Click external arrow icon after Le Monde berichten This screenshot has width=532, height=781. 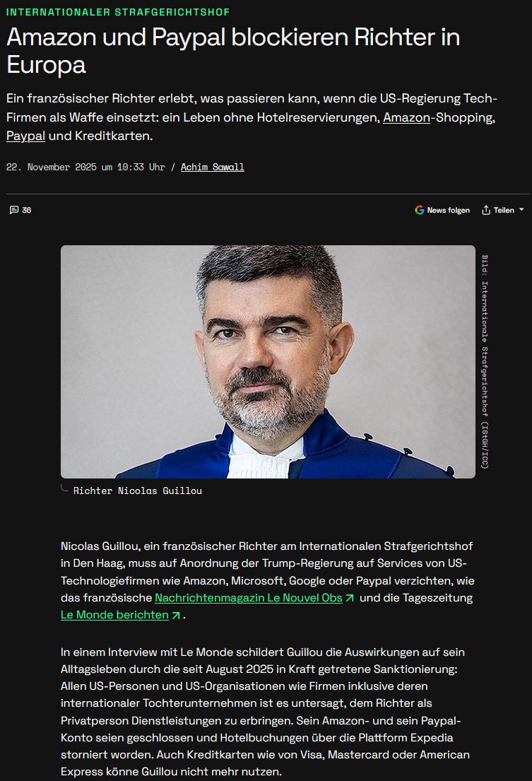tap(176, 616)
